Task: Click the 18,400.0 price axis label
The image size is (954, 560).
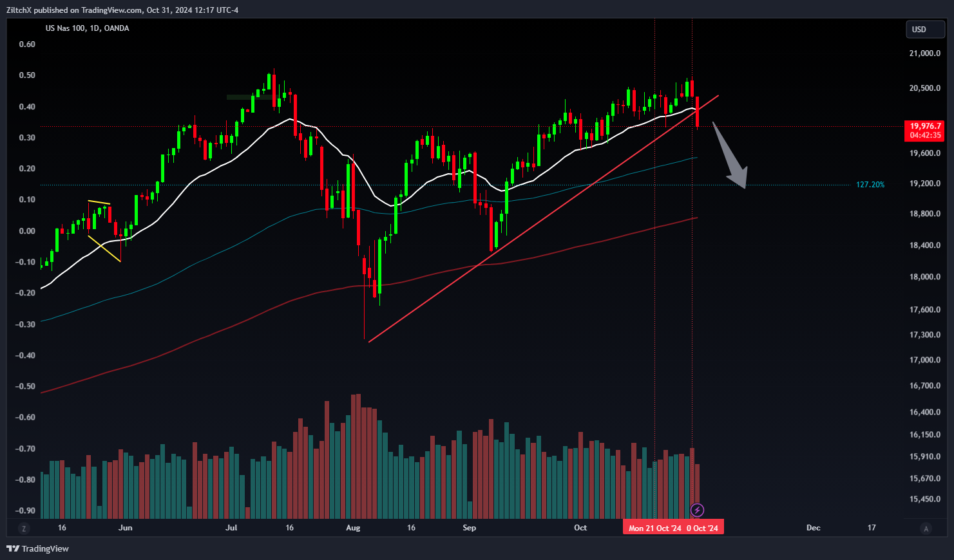Action: pyautogui.click(x=924, y=245)
